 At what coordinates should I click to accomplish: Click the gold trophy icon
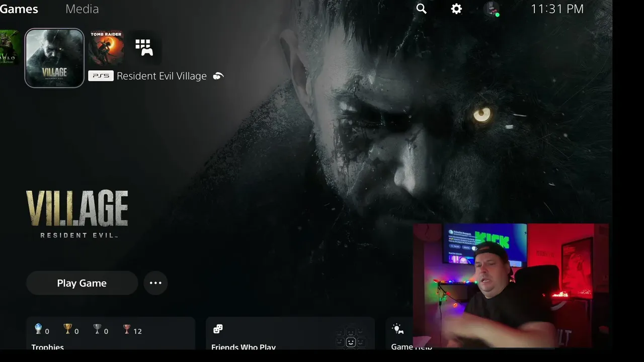[x=68, y=329]
